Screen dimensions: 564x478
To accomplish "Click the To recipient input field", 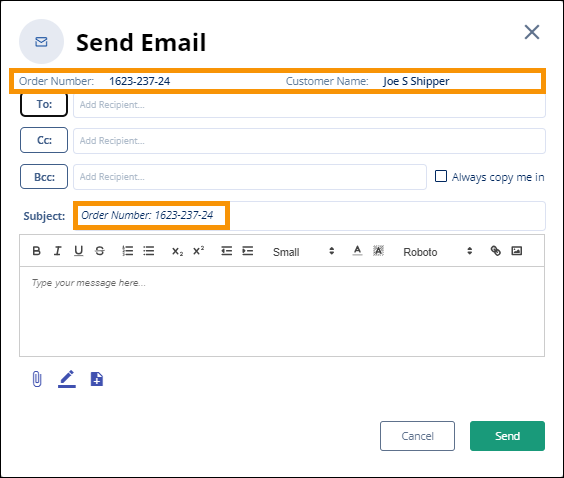I will point(309,105).
